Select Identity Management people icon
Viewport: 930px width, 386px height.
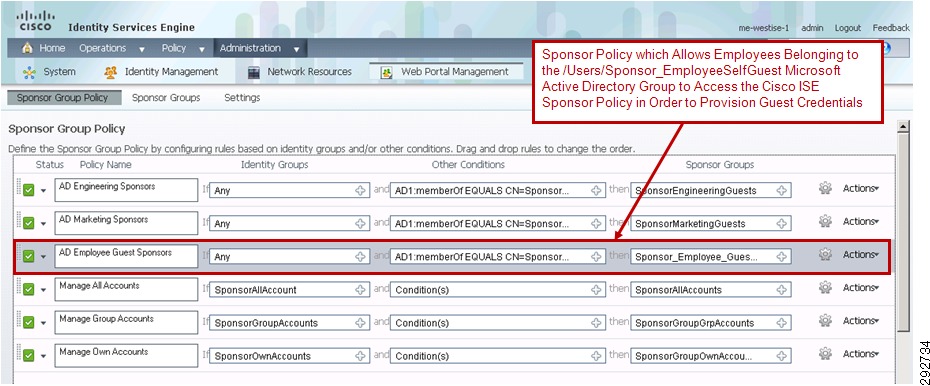pos(110,72)
